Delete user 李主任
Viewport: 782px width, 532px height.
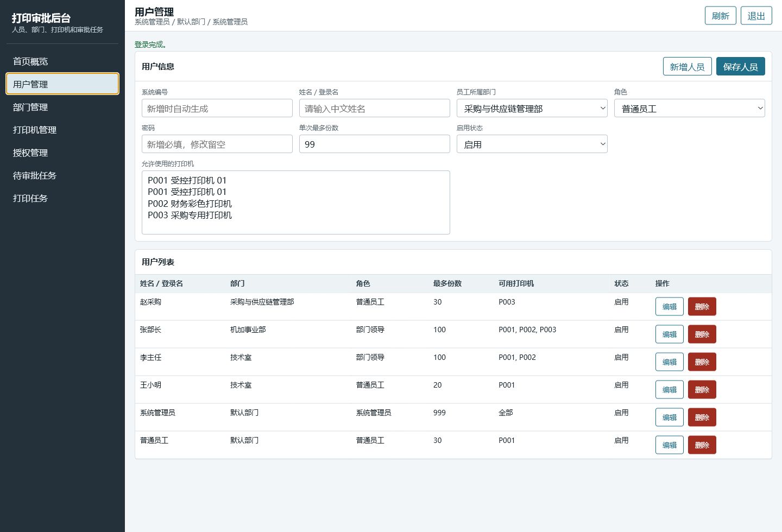click(x=702, y=362)
